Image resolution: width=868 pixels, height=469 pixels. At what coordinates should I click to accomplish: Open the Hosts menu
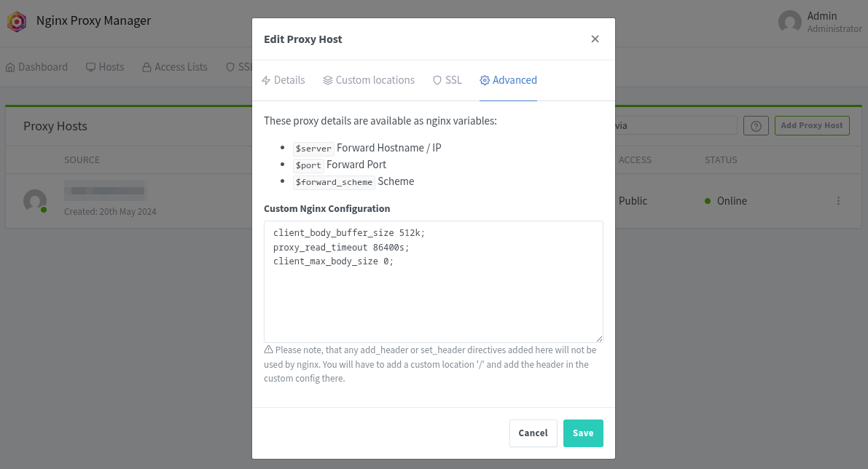tap(105, 67)
